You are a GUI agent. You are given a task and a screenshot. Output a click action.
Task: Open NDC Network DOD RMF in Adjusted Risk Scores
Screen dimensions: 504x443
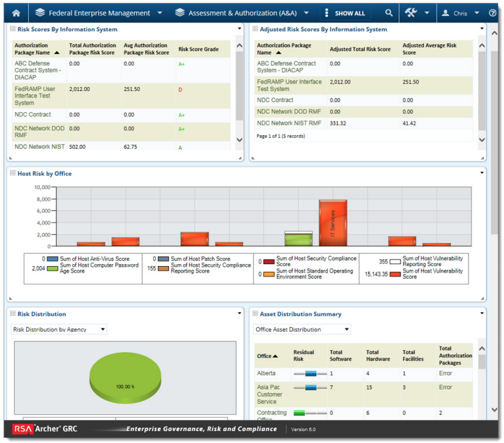point(289,112)
